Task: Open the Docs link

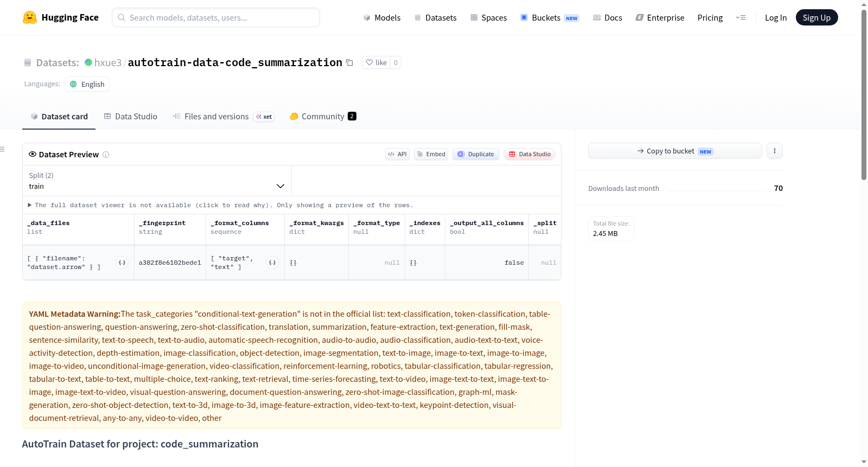Action: (x=608, y=17)
